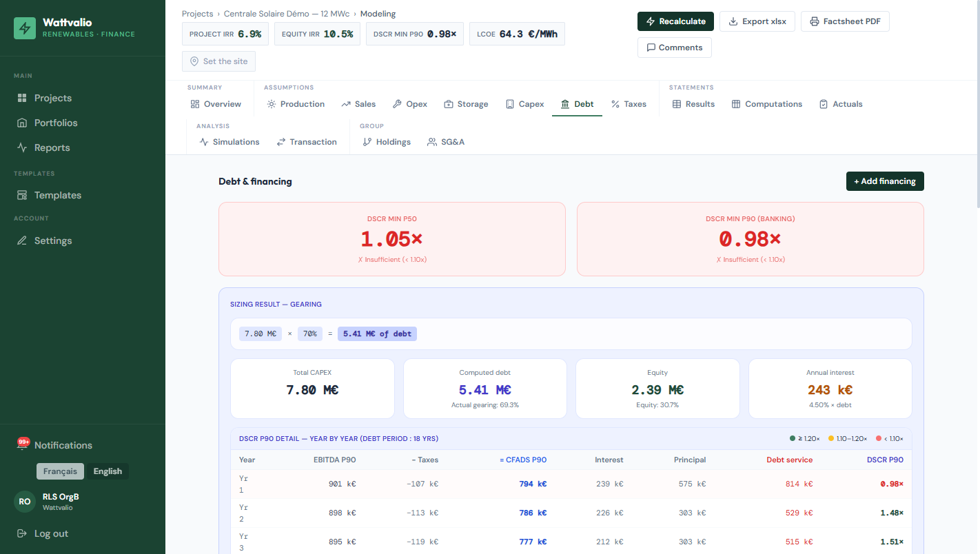The width and height of the screenshot is (980, 554).
Task: Click the Centrale Solaire Démo breadcrumb
Action: (287, 14)
